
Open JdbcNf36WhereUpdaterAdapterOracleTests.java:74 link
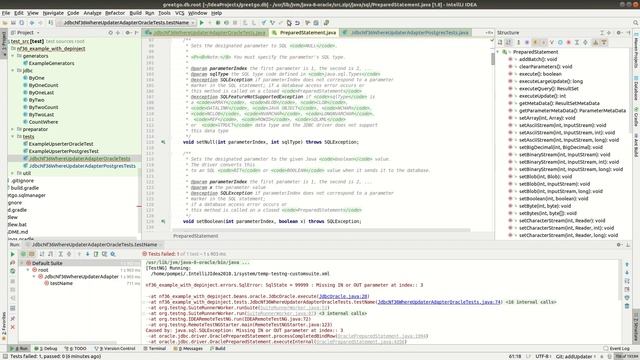click(x=439, y=302)
